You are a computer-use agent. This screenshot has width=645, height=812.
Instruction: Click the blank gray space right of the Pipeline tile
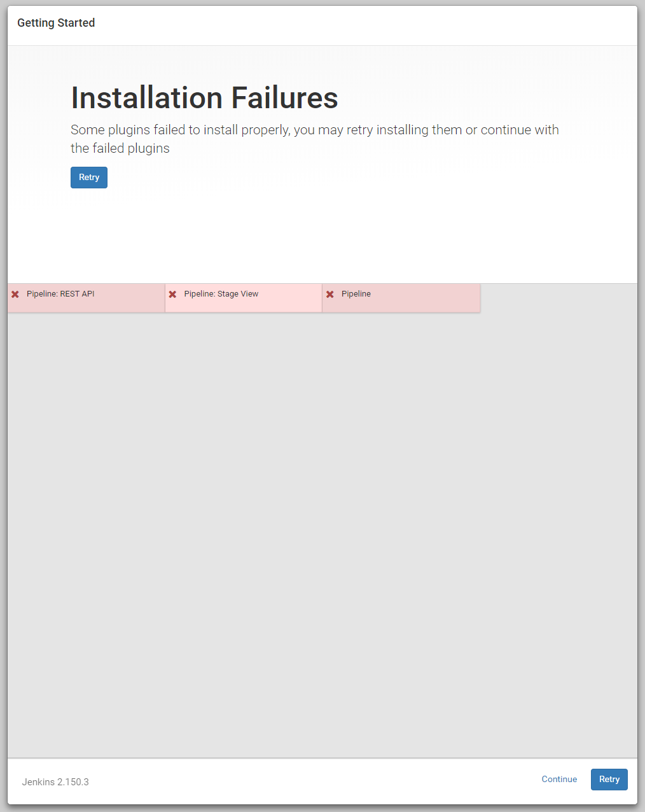(558, 298)
